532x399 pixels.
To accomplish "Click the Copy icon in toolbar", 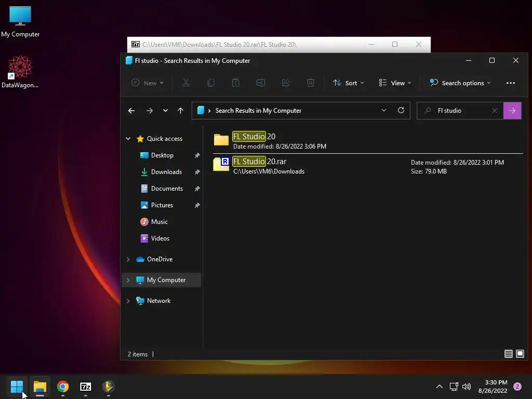I will click(x=211, y=83).
